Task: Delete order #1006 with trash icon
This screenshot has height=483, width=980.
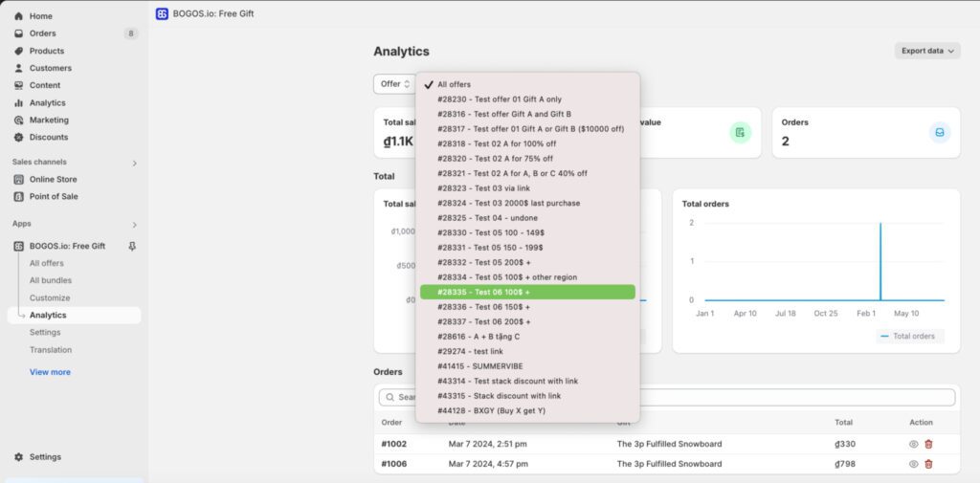Action: point(928,464)
